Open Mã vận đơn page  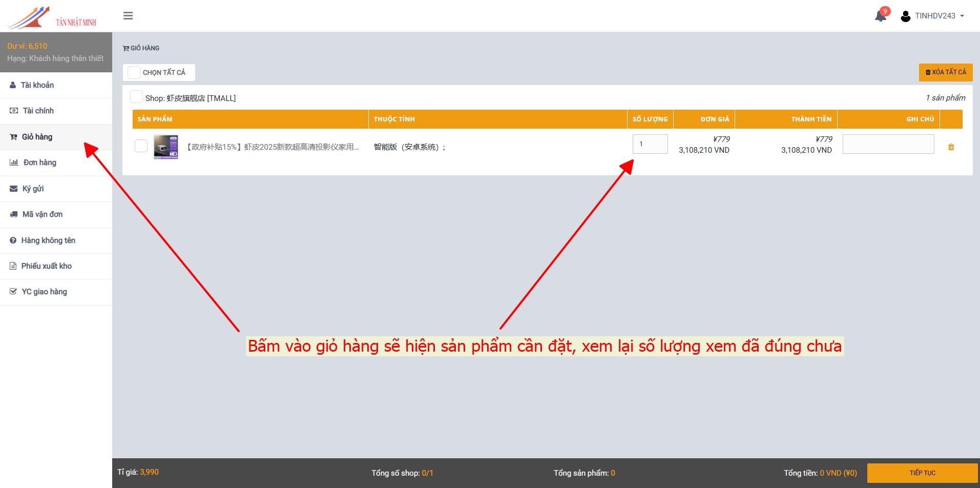coord(42,214)
